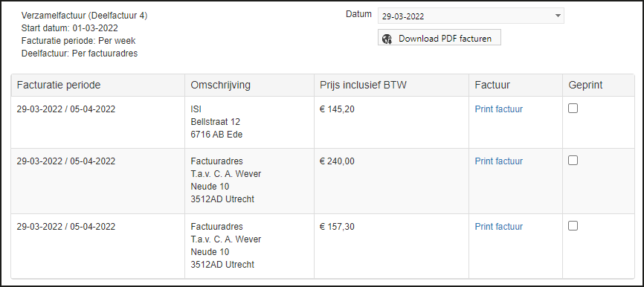Screen dimensions: 644x287
Task: Click the Prijs inclusief BTW header
Action: [363, 85]
